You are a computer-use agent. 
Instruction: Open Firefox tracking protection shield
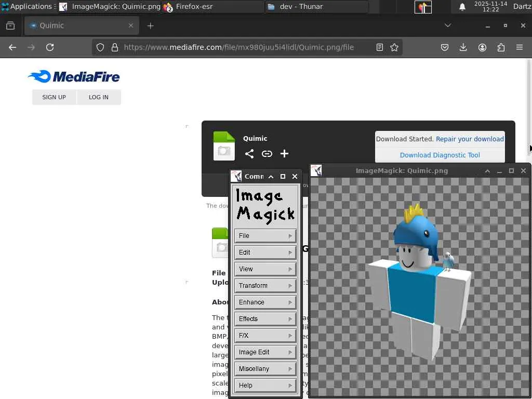100,47
